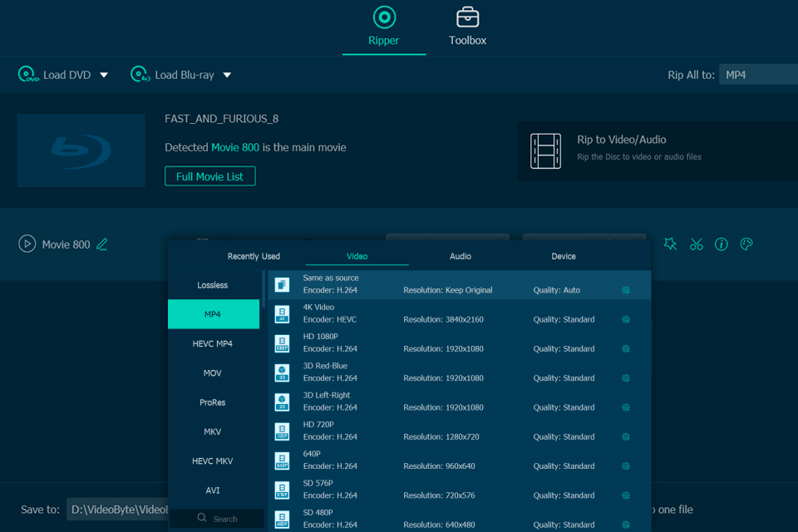Select the HD 1080P preset
Viewport: 798px width, 532px height.
pos(459,343)
